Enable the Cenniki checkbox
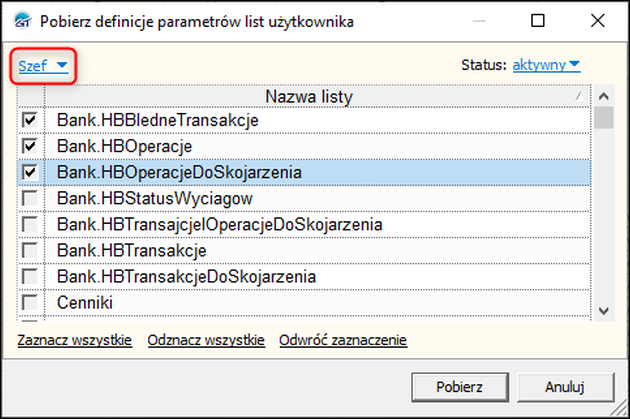 click(30, 302)
